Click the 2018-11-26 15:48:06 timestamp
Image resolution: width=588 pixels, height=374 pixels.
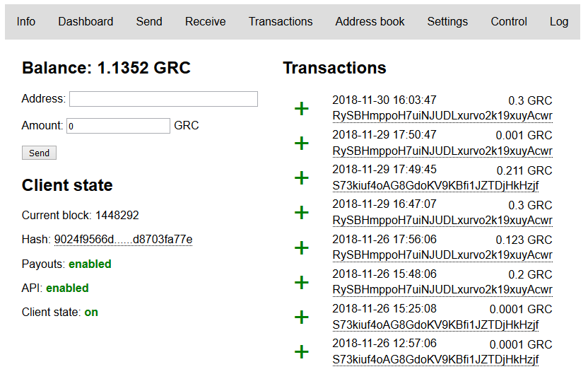pos(384,274)
